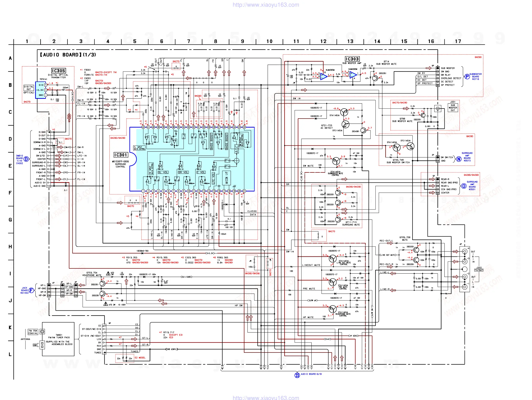Click the IC301 surround control chip label
Image resolution: width=532 pixels, height=400 pixels.
click(120, 155)
